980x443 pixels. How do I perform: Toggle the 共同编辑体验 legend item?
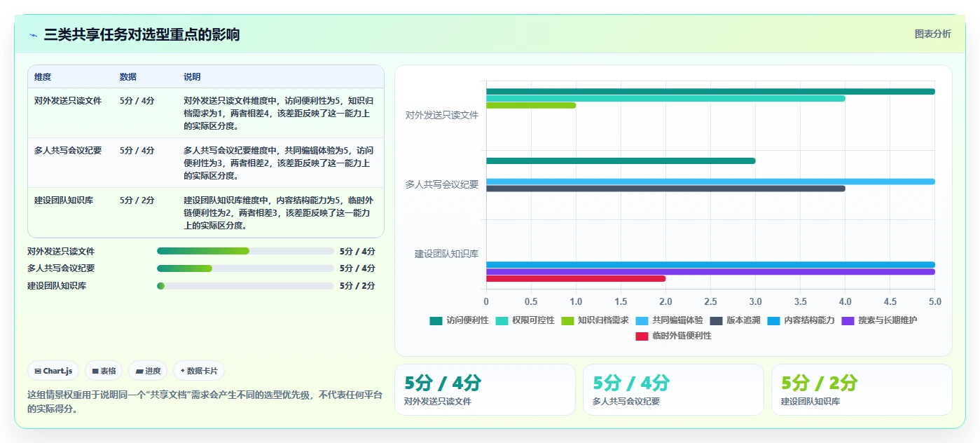click(669, 320)
